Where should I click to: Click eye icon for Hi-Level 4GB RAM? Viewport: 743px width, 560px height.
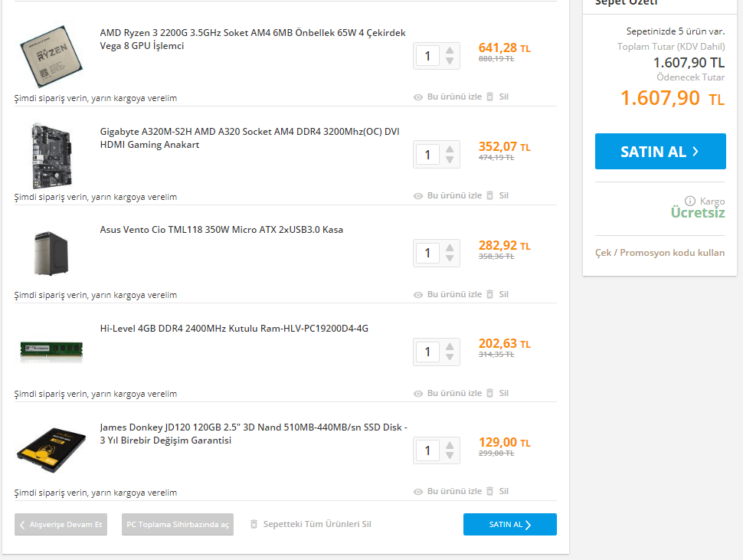[418, 394]
